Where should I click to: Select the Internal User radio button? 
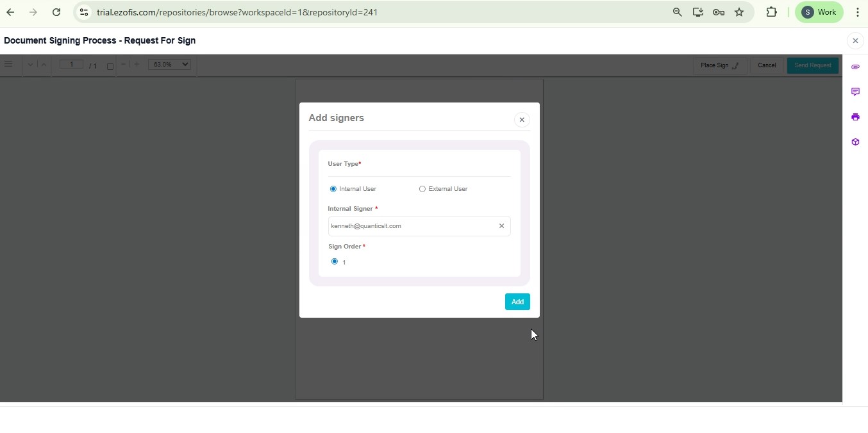coord(333,189)
